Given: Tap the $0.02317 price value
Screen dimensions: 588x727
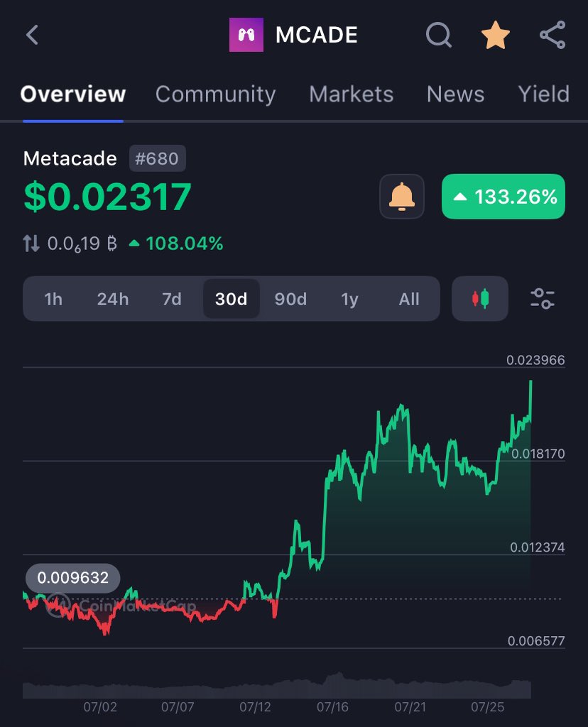Looking at the screenshot, I should (107, 197).
